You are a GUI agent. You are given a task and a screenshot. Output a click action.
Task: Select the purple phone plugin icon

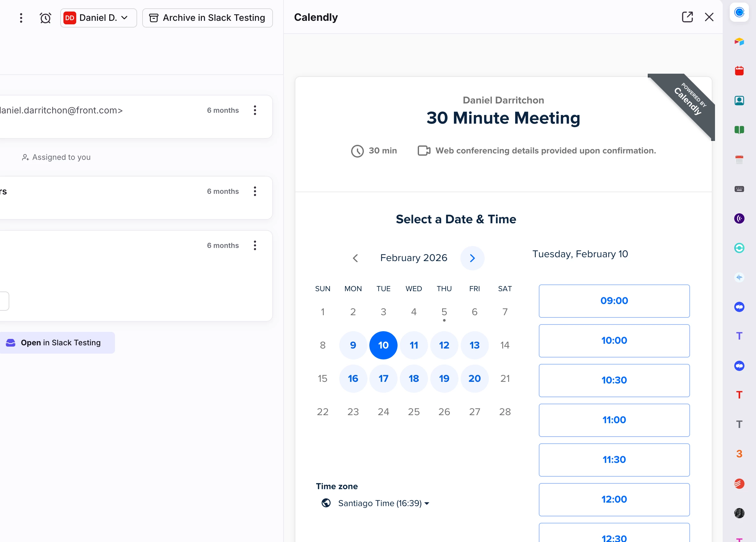click(739, 218)
